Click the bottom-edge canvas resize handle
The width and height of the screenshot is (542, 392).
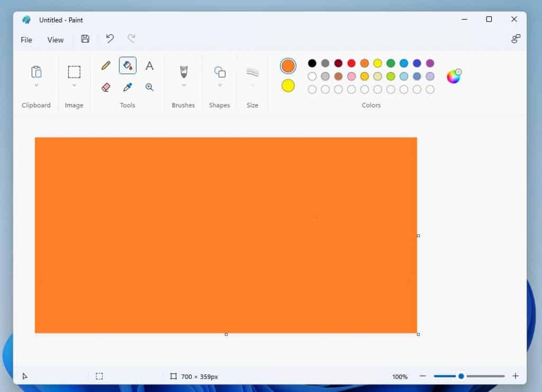(227, 334)
